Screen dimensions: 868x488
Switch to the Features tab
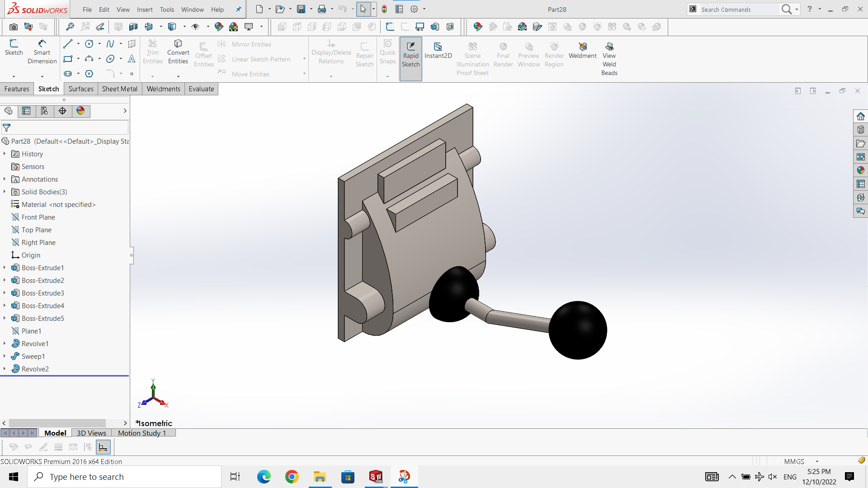tap(17, 89)
